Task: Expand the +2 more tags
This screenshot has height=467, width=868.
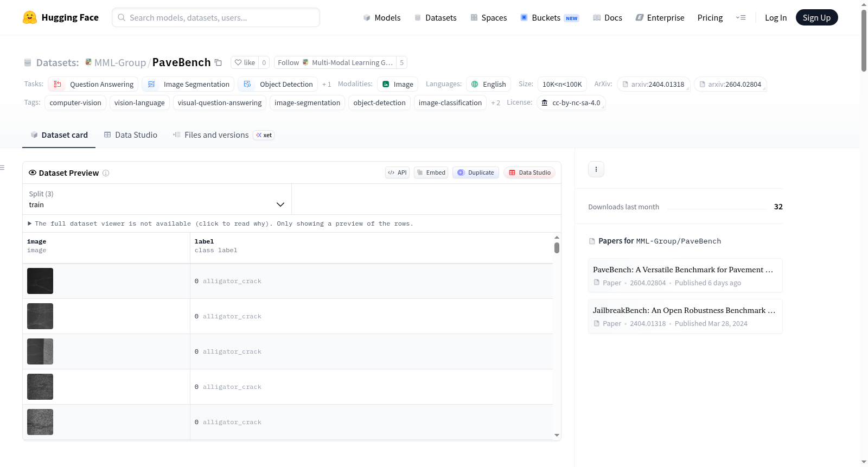Action: (x=496, y=103)
